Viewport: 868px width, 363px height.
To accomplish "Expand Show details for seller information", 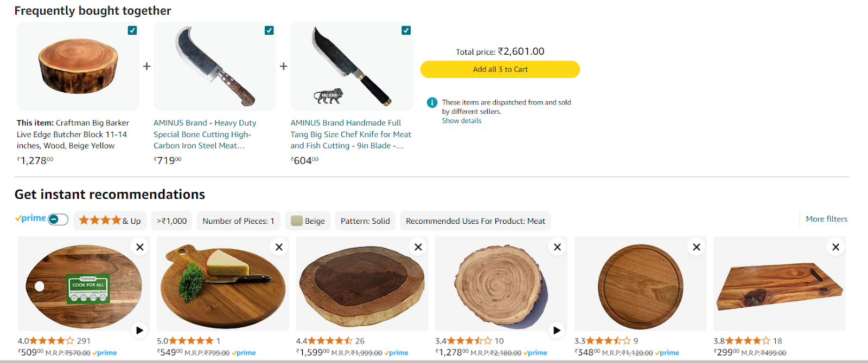I will [462, 121].
